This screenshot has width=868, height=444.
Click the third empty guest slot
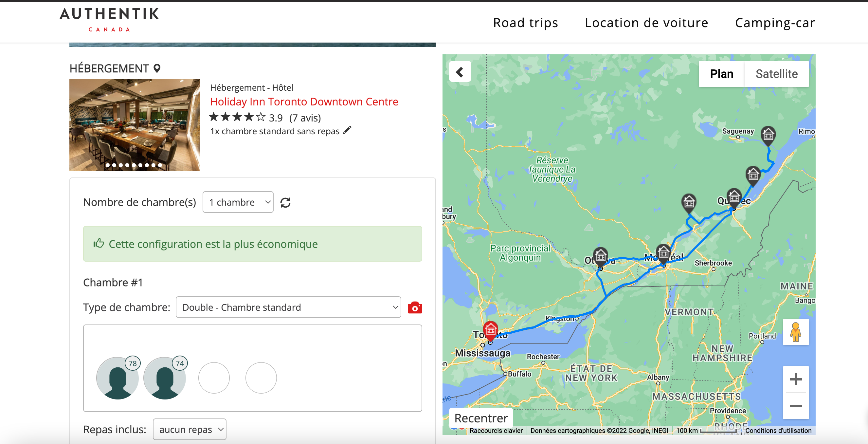[x=214, y=378]
